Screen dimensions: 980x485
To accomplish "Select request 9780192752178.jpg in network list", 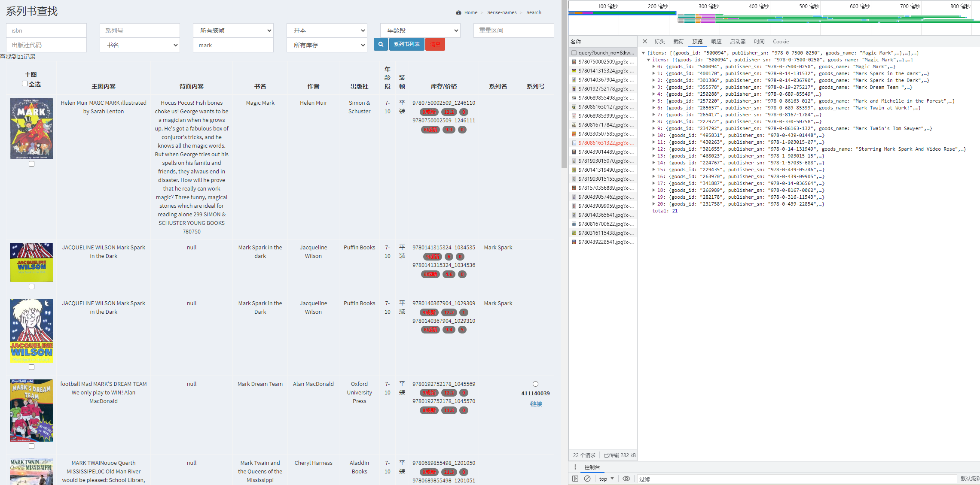I will [602, 89].
